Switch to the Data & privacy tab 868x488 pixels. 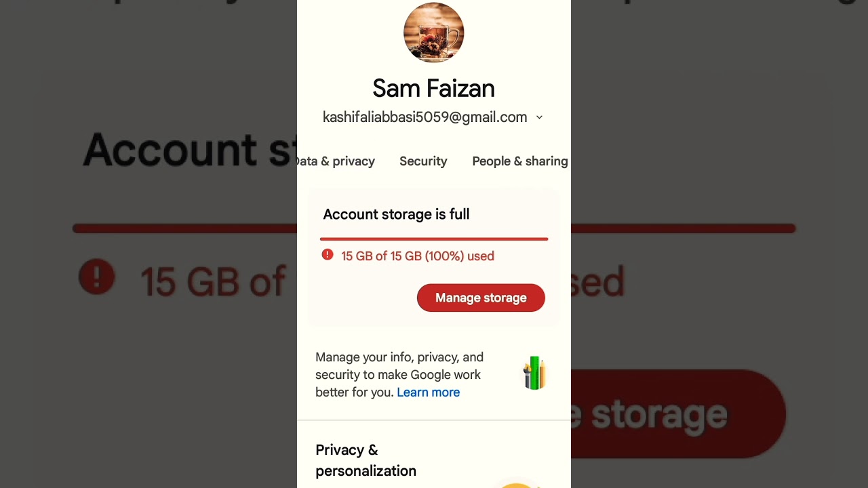point(336,161)
